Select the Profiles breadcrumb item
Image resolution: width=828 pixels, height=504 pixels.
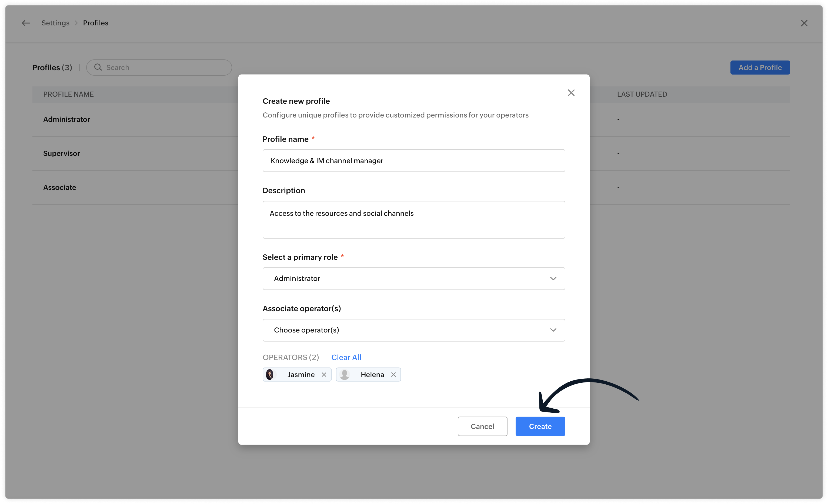coord(95,23)
